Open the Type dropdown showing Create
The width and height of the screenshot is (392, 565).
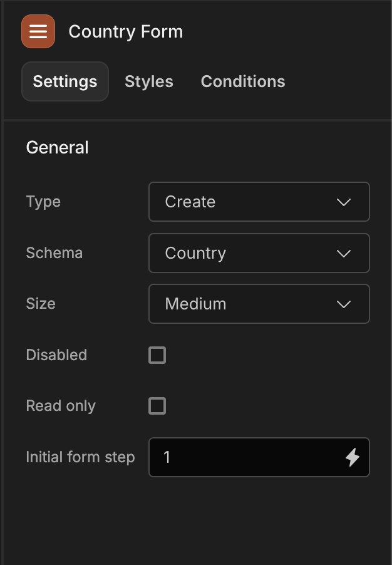[259, 202]
